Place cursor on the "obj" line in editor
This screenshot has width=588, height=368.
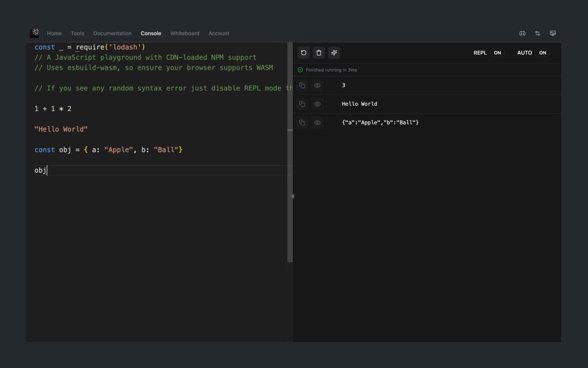tap(163, 170)
